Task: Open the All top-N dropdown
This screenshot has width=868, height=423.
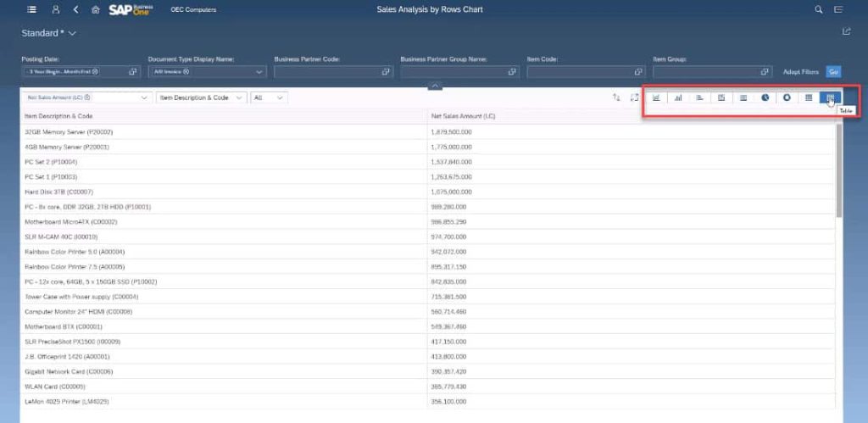Action: pos(280,97)
